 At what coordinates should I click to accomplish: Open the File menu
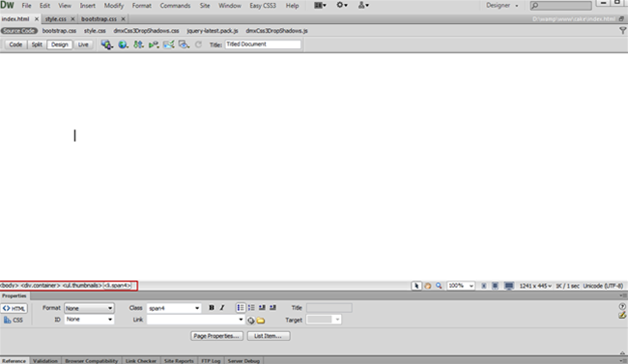pos(26,6)
